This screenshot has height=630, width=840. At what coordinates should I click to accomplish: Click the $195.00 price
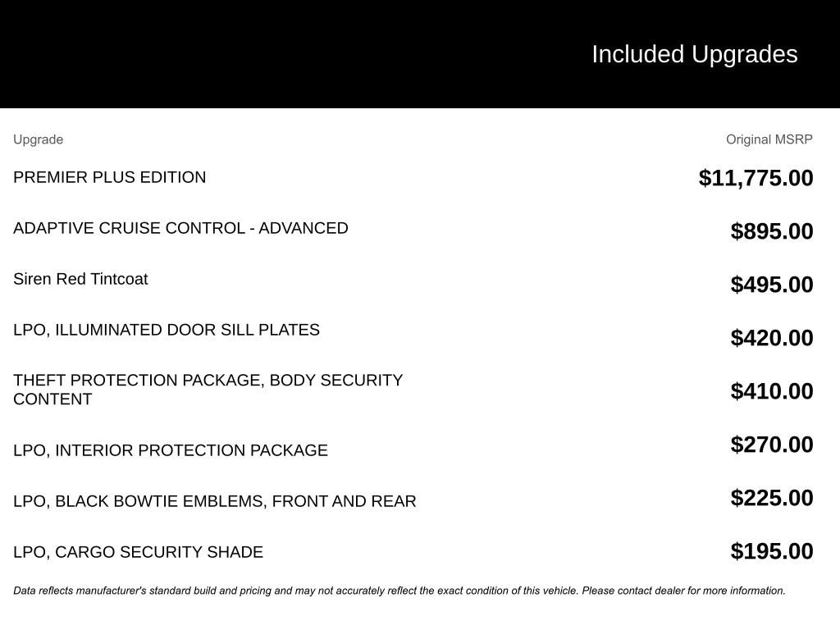[x=772, y=551]
